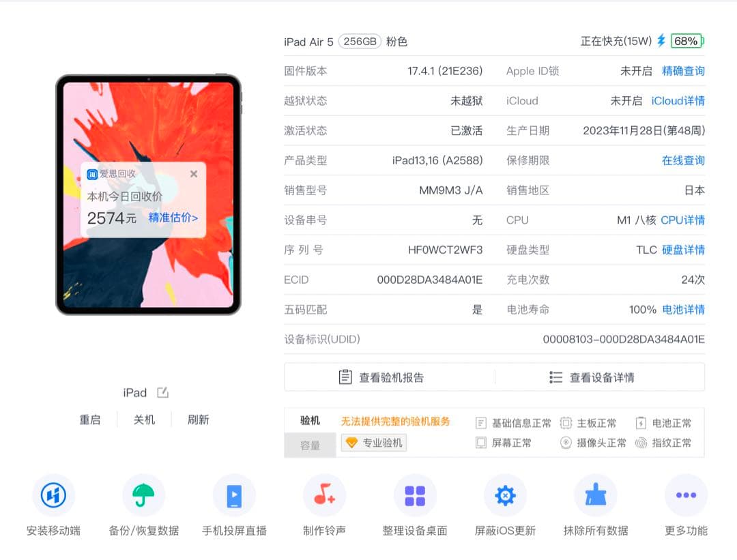Check battery details through 电池详情

[x=685, y=309]
